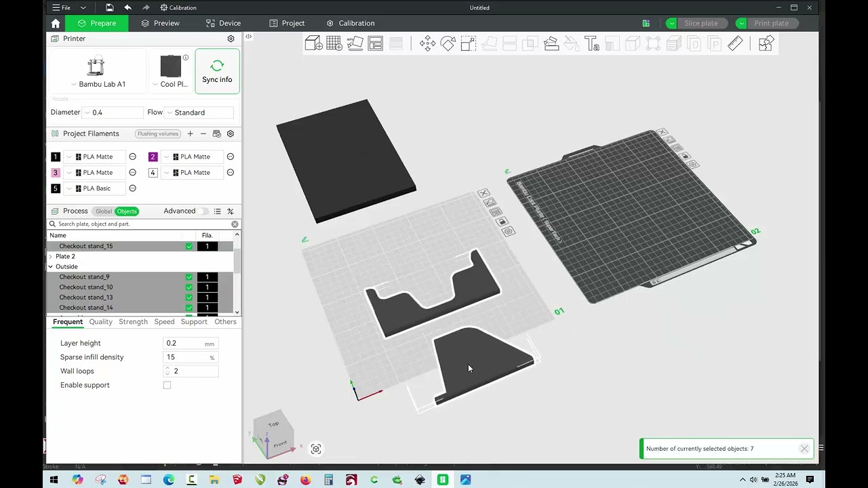The width and height of the screenshot is (868, 488).
Task: Open the process settings list icon
Action: click(x=217, y=211)
